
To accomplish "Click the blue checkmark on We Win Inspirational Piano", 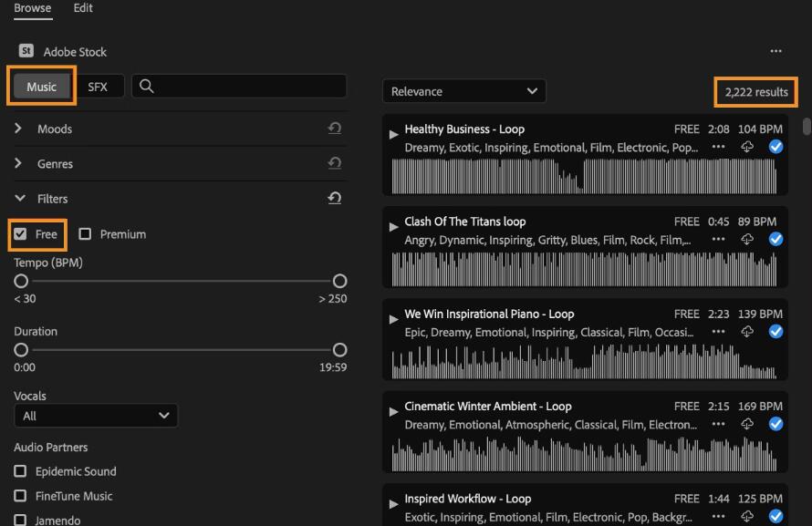I will tap(776, 332).
